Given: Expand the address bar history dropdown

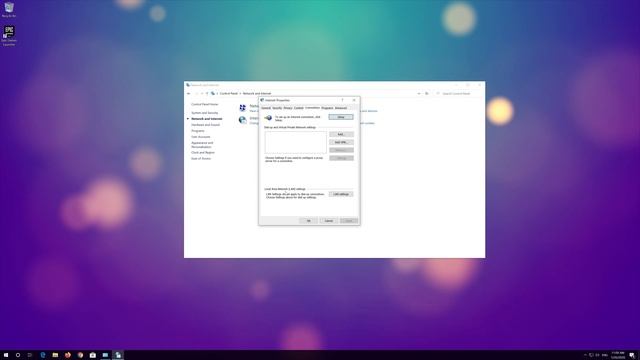Looking at the screenshot, I should coord(419,93).
